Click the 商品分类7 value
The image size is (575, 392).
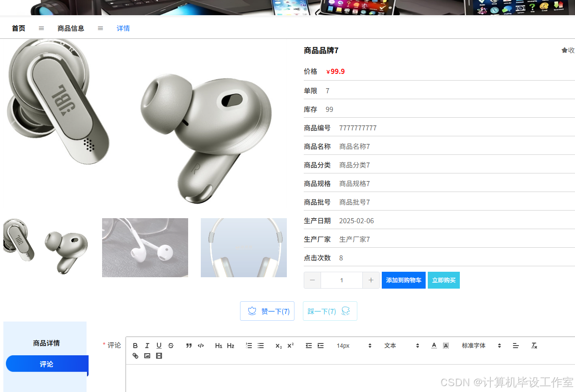coord(354,165)
